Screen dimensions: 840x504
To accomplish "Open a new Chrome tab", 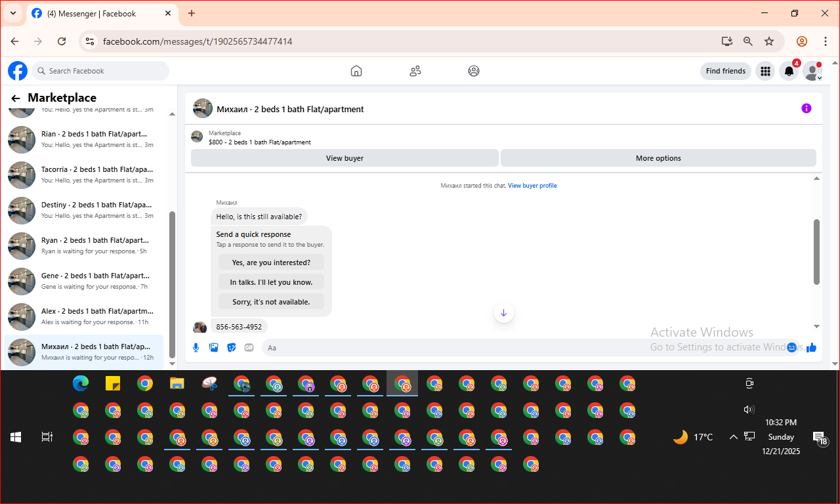I will pos(192,13).
